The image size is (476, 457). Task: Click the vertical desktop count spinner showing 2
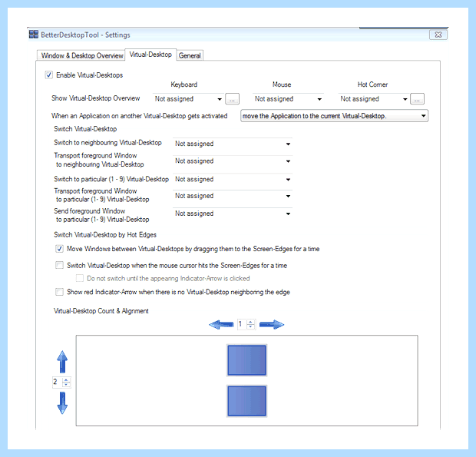(61, 382)
